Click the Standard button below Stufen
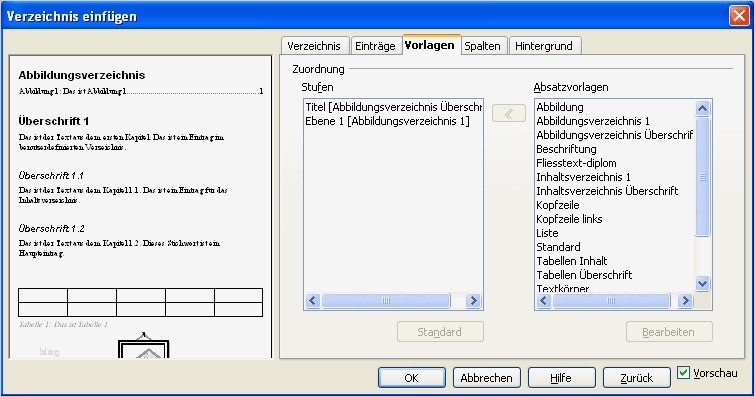Image resolution: width=755 pixels, height=397 pixels. [x=440, y=332]
